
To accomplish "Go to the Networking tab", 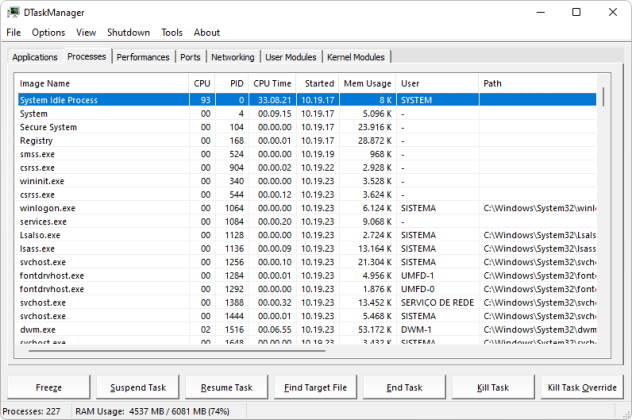I will point(233,57).
